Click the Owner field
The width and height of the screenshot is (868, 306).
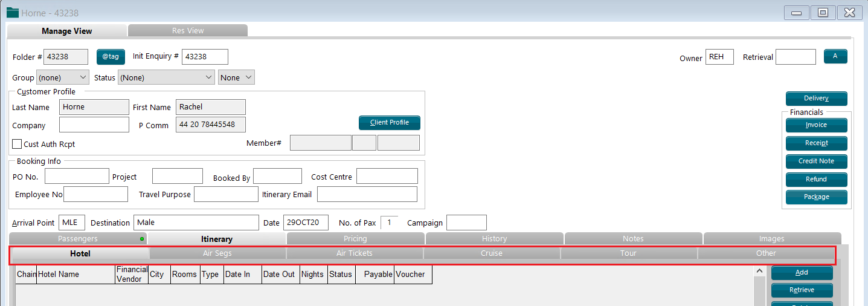(x=719, y=57)
